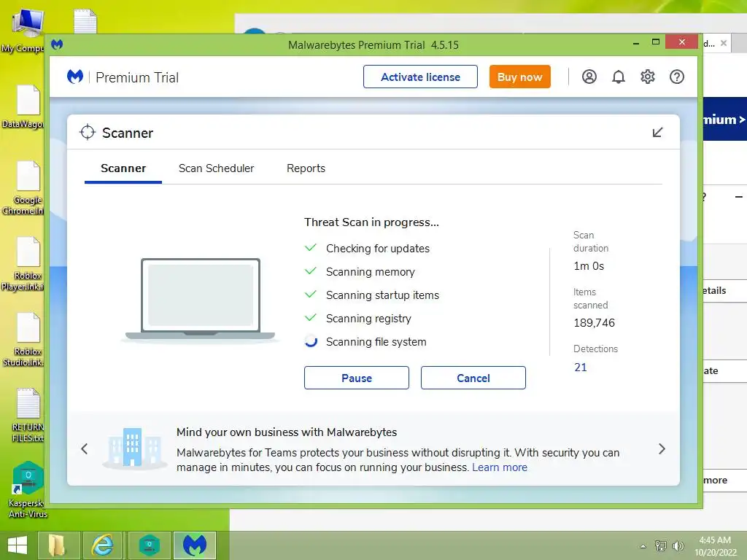Screen dimensions: 747x560
Task: Show previous promotional banner
Action: 85,448
